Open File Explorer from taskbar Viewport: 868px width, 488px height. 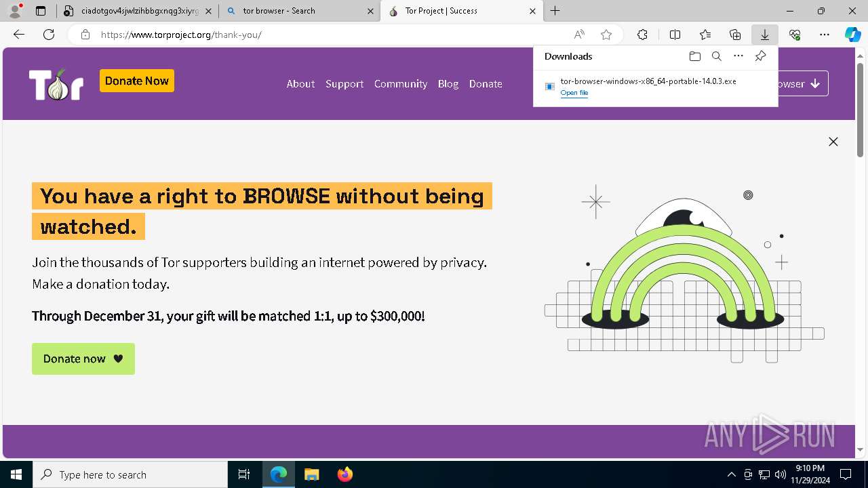click(x=311, y=474)
